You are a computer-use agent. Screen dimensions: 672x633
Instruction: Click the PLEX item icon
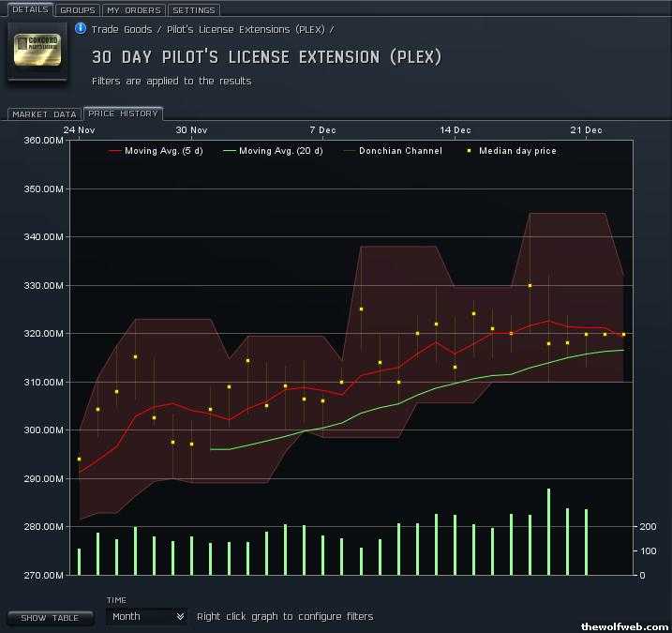pos(37,51)
